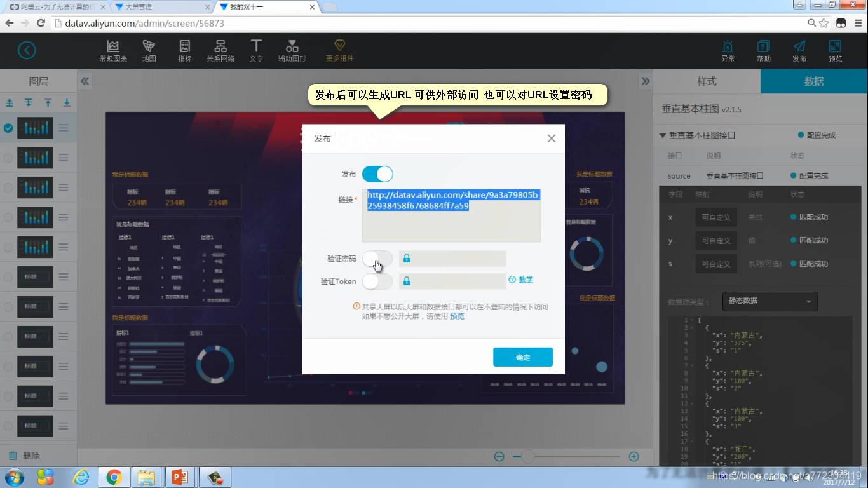Open the 静态数据 data source dropdown
The height and width of the screenshot is (488, 868).
(x=770, y=301)
